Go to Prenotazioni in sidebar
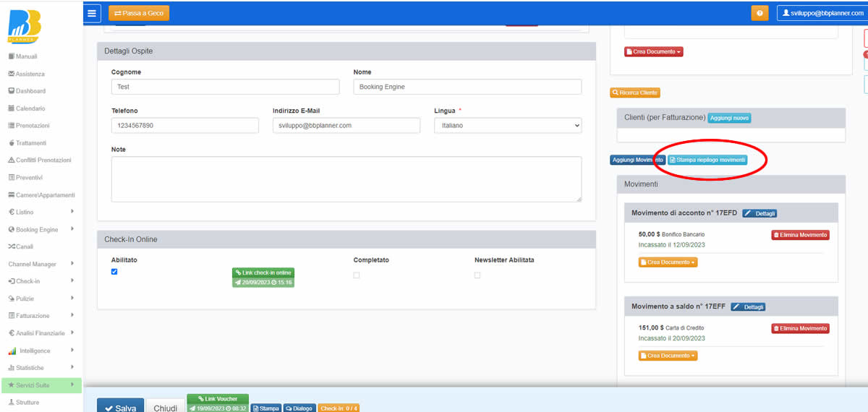 33,126
